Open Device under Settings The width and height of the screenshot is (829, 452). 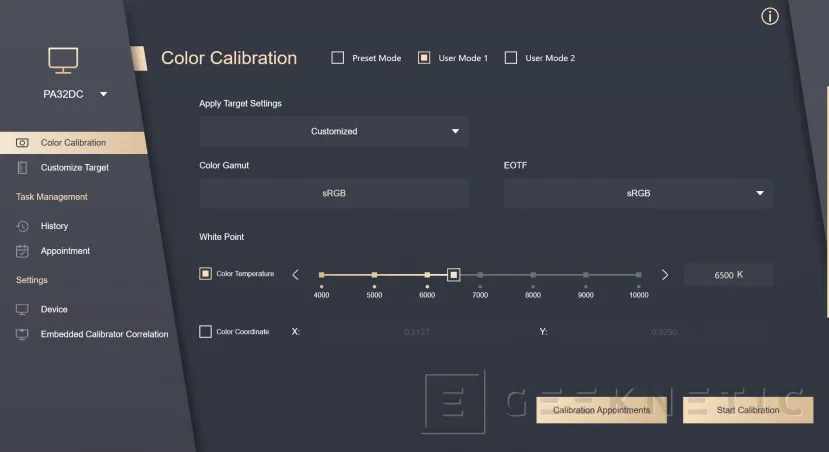[54, 309]
